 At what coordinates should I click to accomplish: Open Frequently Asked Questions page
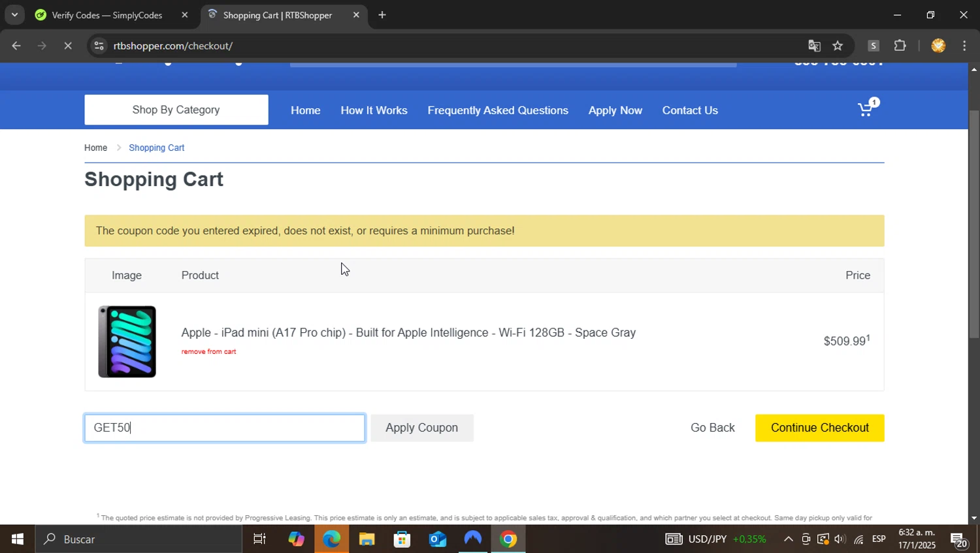(x=498, y=110)
